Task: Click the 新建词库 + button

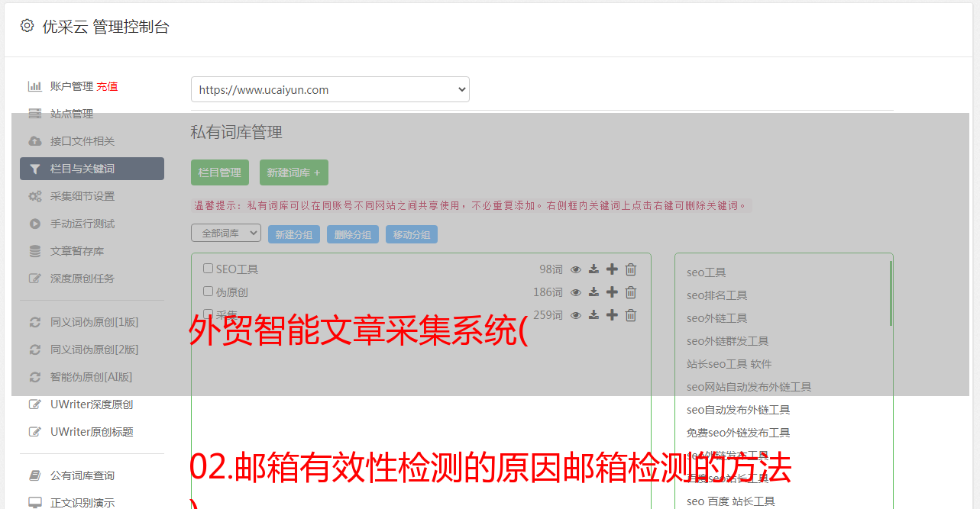Action: tap(293, 172)
